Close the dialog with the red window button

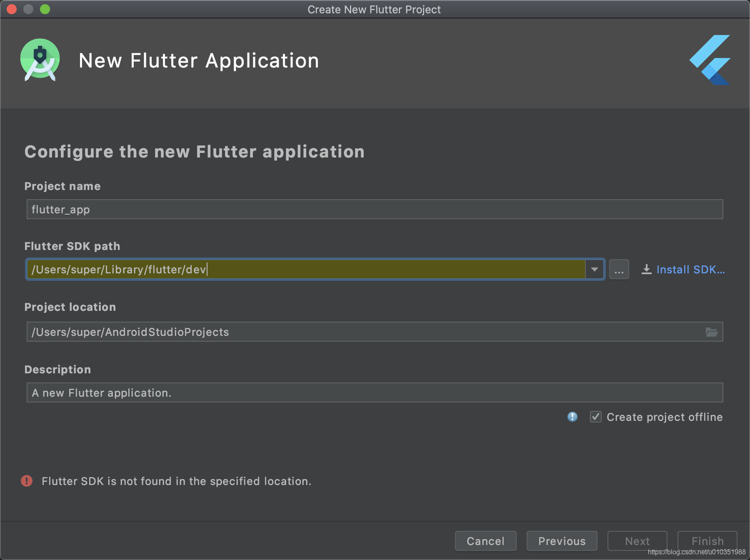coord(12,9)
